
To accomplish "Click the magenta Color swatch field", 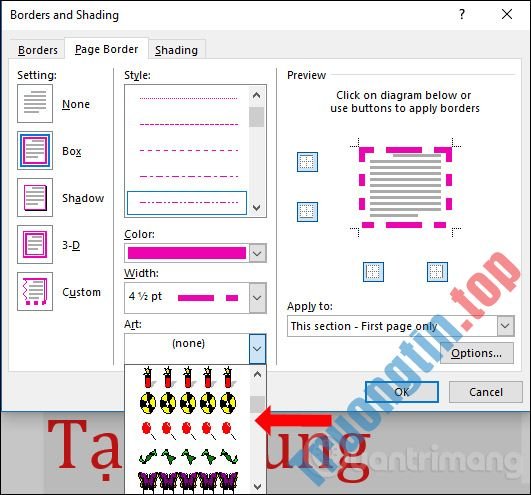I will coord(187,253).
